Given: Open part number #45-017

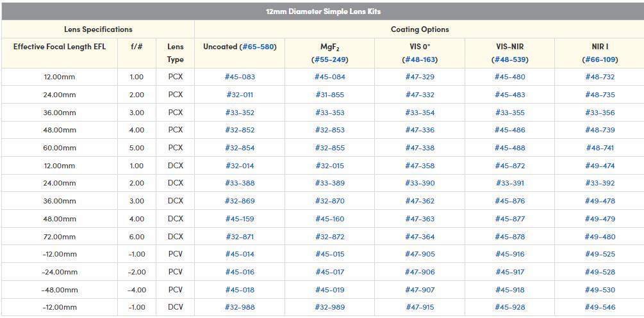Looking at the screenshot, I should tap(329, 272).
